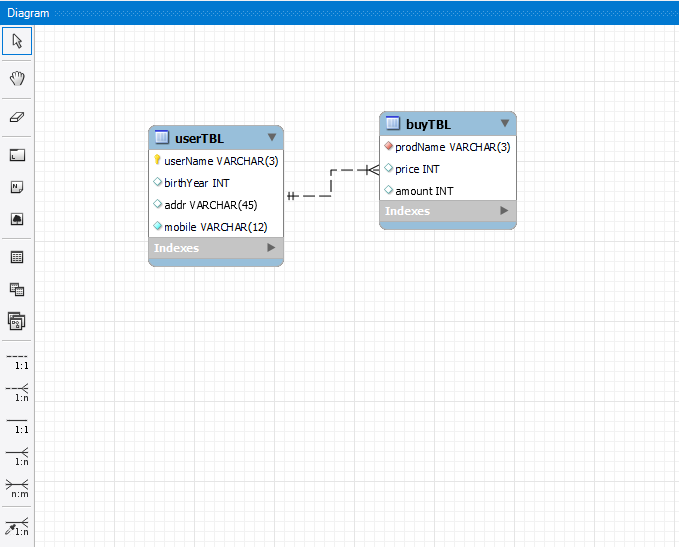Viewport: 679px width, 547px height.
Task: Pick the 1:n relationship using existing columns
Action: 17,527
